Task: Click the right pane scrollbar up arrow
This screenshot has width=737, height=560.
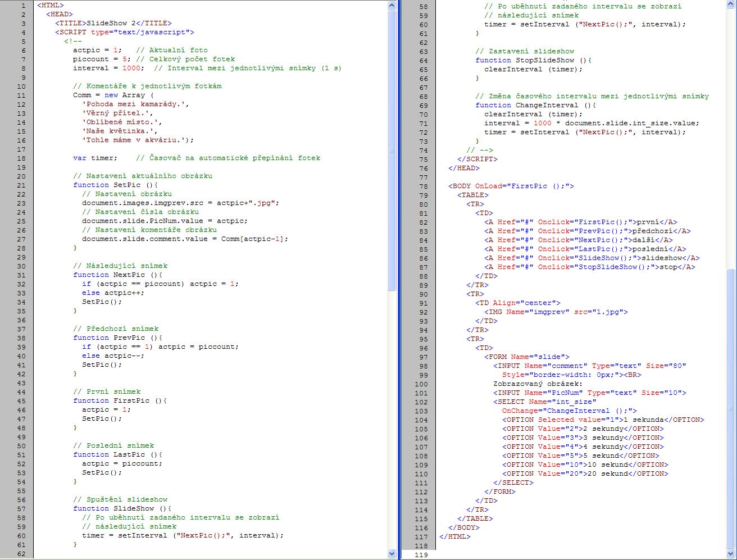Action: pyautogui.click(x=730, y=5)
